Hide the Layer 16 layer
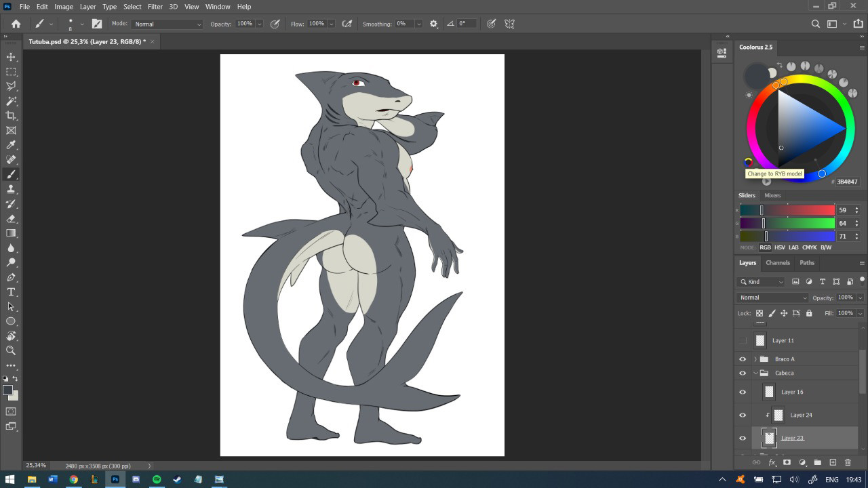 coord(743,392)
